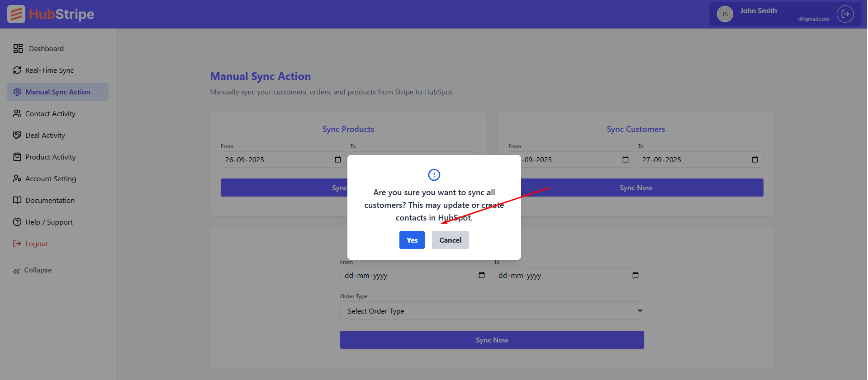868x380 pixels.
Task: Click Sync Now below Order Type
Action: coord(492,340)
